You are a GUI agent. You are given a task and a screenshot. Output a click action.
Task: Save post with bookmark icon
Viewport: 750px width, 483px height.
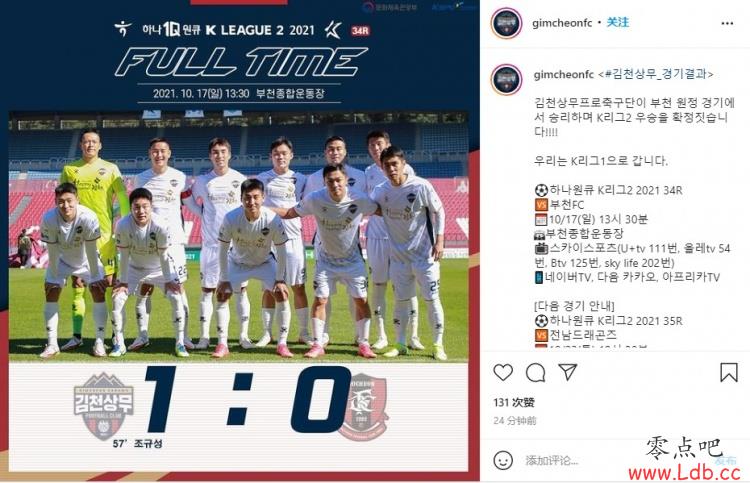[728, 372]
